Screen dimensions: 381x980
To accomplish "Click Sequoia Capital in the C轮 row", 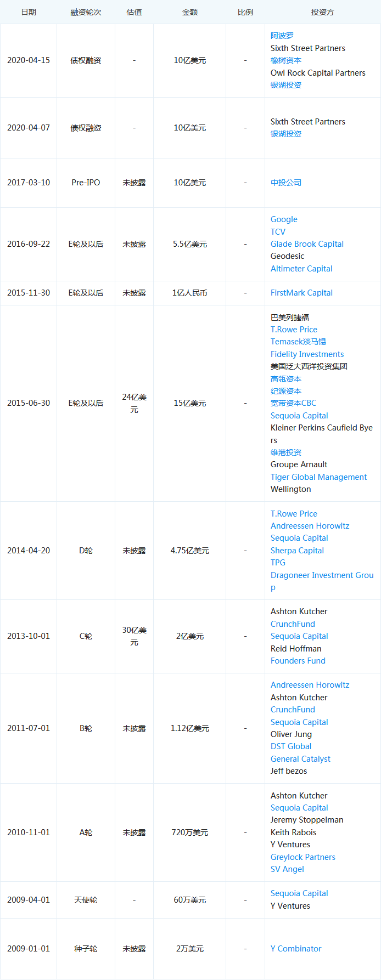I will tap(299, 636).
